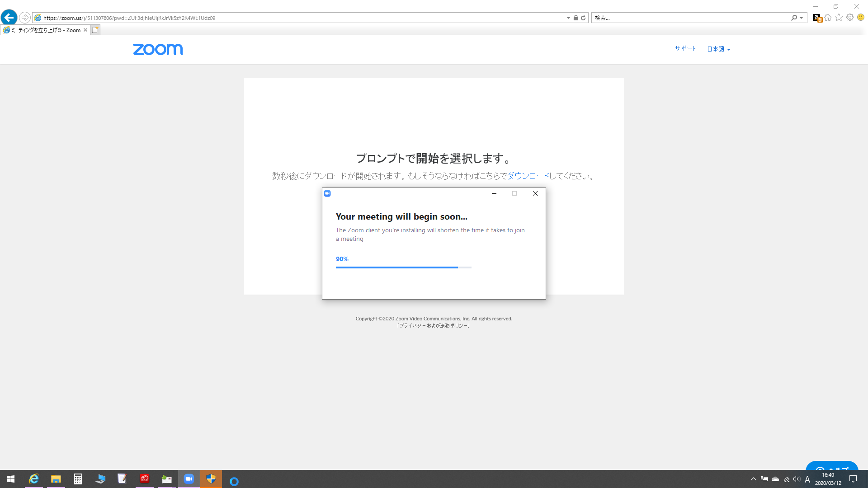Open the notepad with pencil taskbar icon
The image size is (868, 488).
pyautogui.click(x=122, y=479)
